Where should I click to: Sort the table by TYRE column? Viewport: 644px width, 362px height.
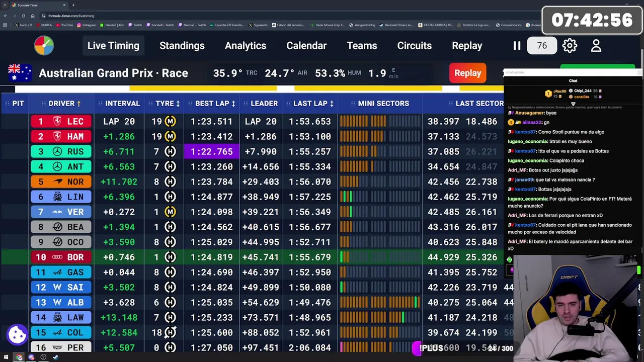(165, 103)
